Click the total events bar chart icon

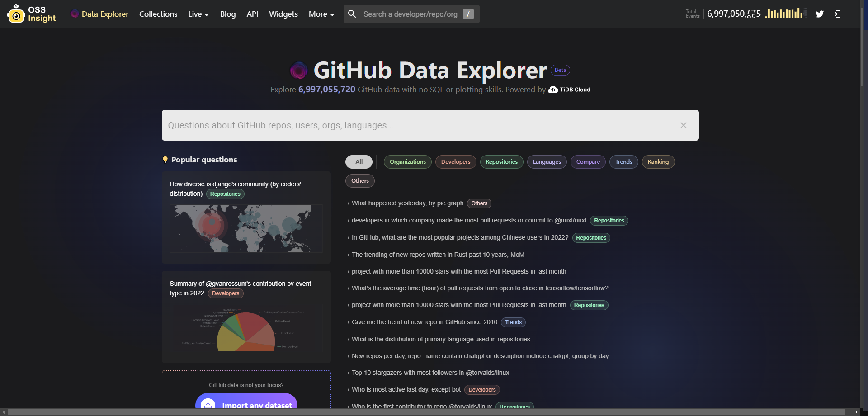point(785,14)
